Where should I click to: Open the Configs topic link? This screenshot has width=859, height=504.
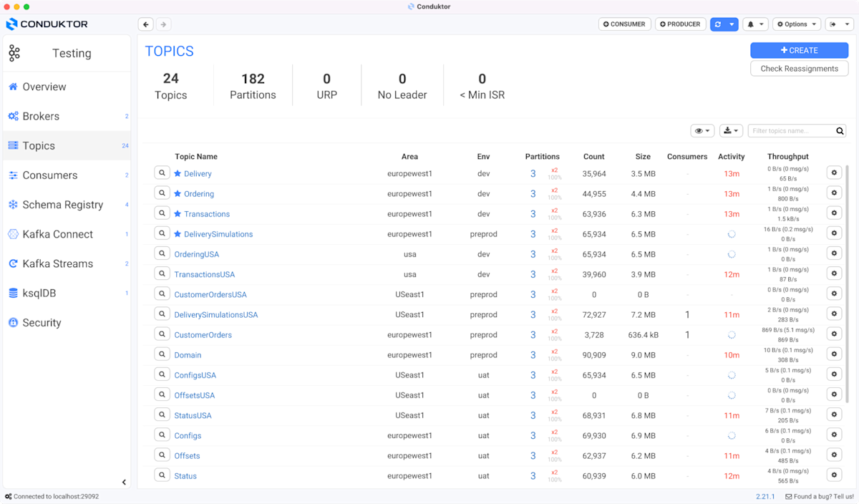coord(188,435)
